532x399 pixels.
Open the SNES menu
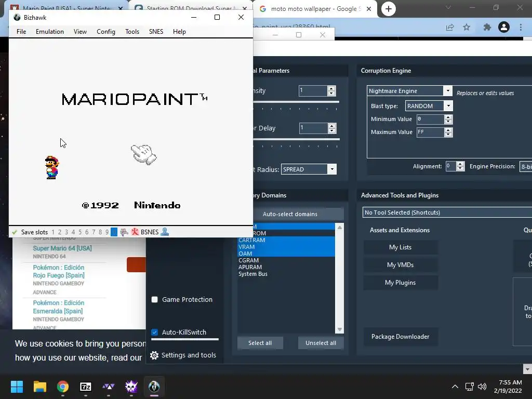(156, 32)
